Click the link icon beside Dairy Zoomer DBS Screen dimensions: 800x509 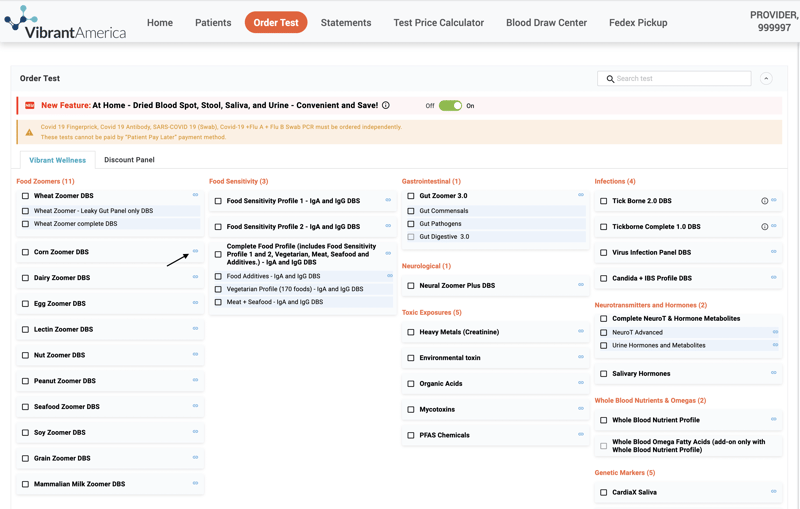(195, 276)
